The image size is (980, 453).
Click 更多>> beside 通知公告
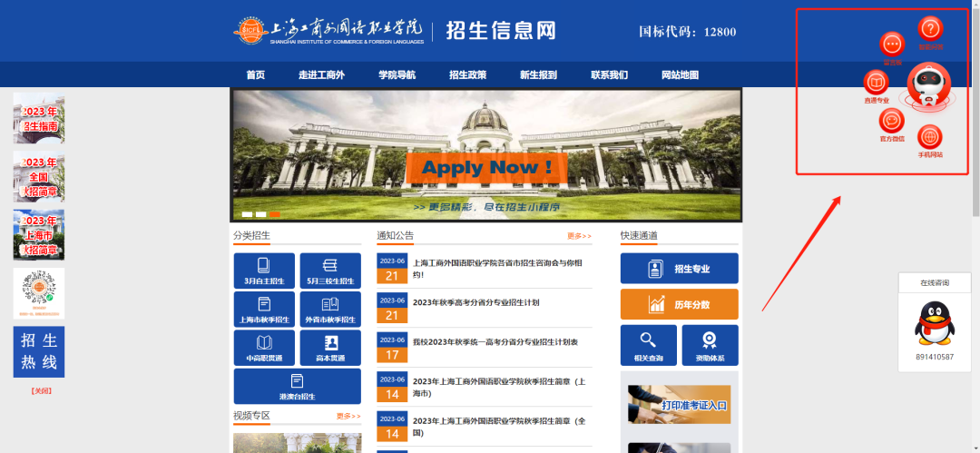click(x=579, y=236)
